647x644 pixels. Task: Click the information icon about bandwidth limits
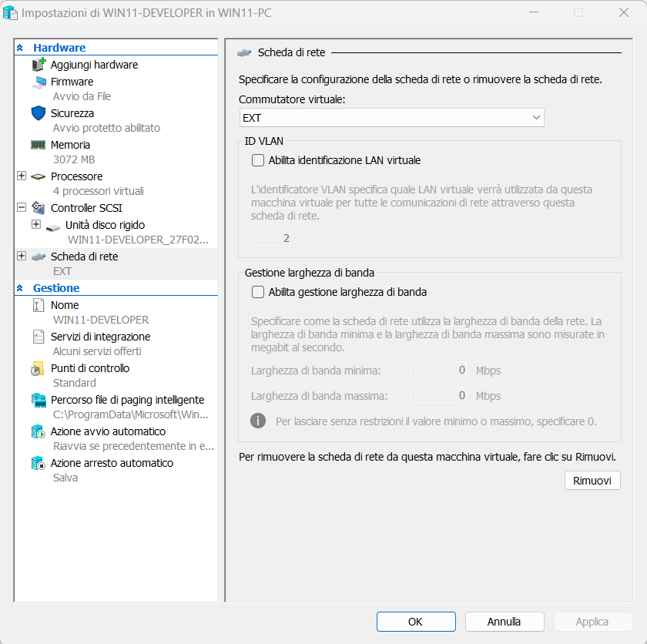click(258, 421)
